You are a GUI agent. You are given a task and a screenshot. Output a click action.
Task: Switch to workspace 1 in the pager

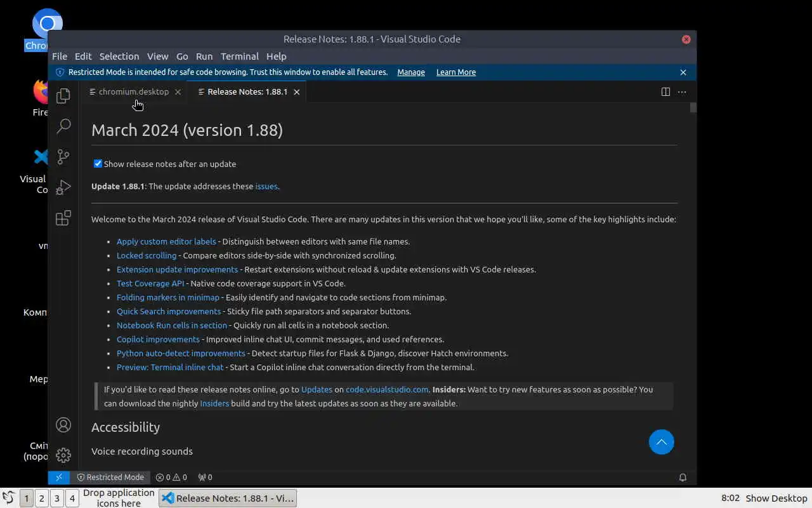[27, 498]
